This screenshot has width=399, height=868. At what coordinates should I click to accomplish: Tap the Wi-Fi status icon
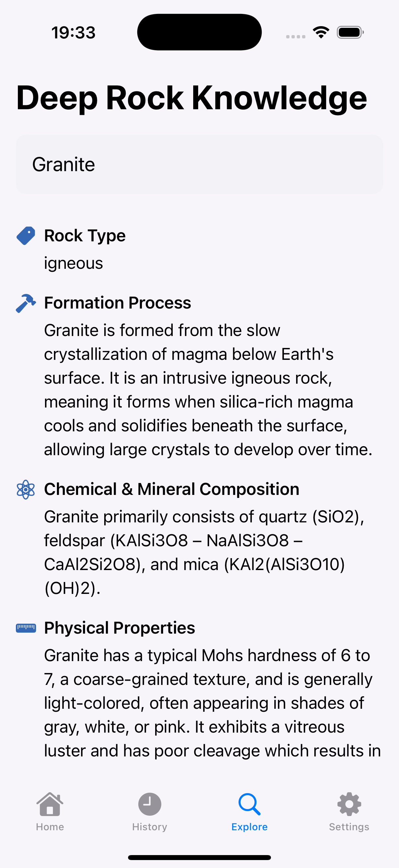click(321, 32)
